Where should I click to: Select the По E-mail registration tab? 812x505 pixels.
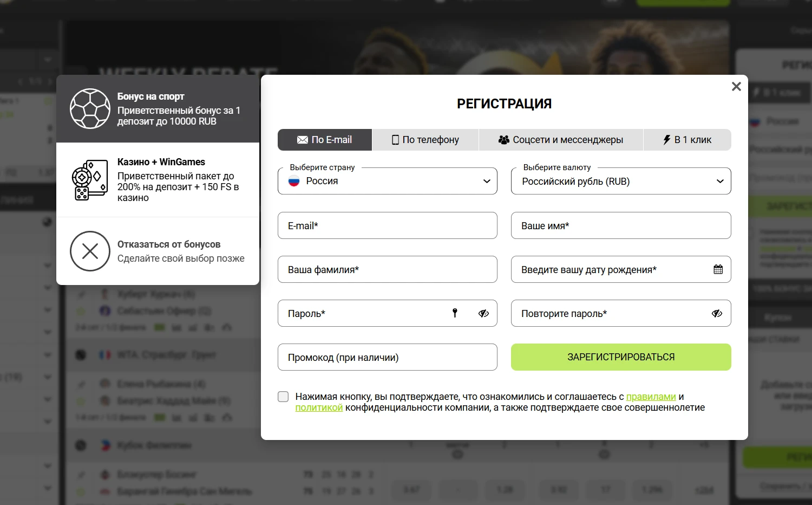pos(325,140)
